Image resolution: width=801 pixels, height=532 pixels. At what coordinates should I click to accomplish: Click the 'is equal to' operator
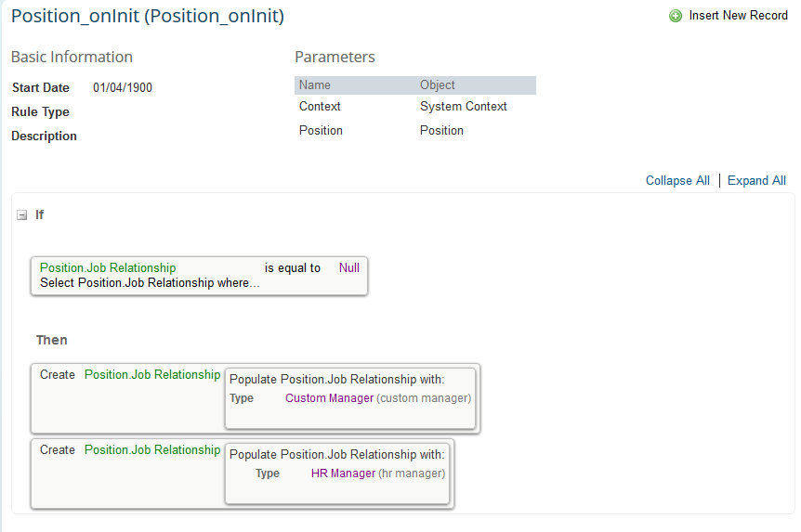(x=292, y=268)
